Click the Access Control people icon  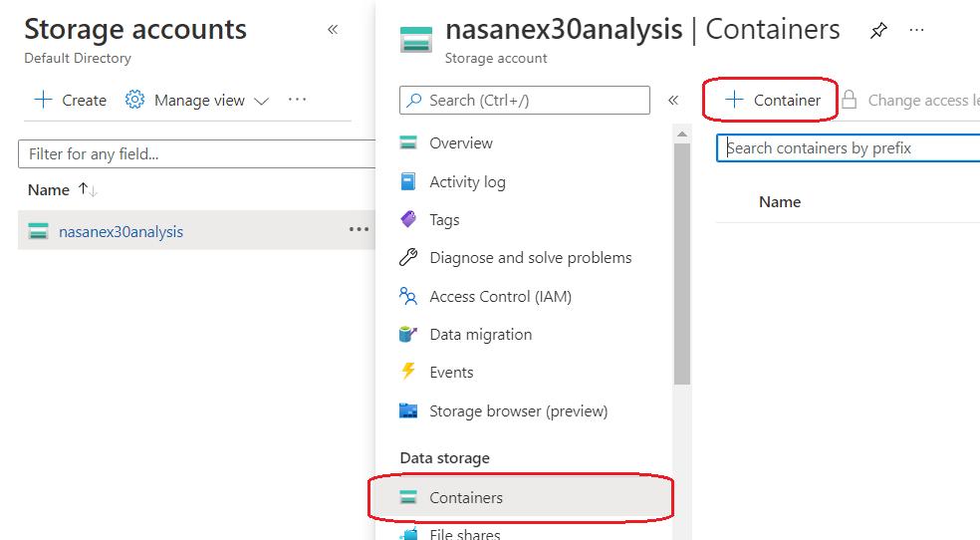pos(408,296)
